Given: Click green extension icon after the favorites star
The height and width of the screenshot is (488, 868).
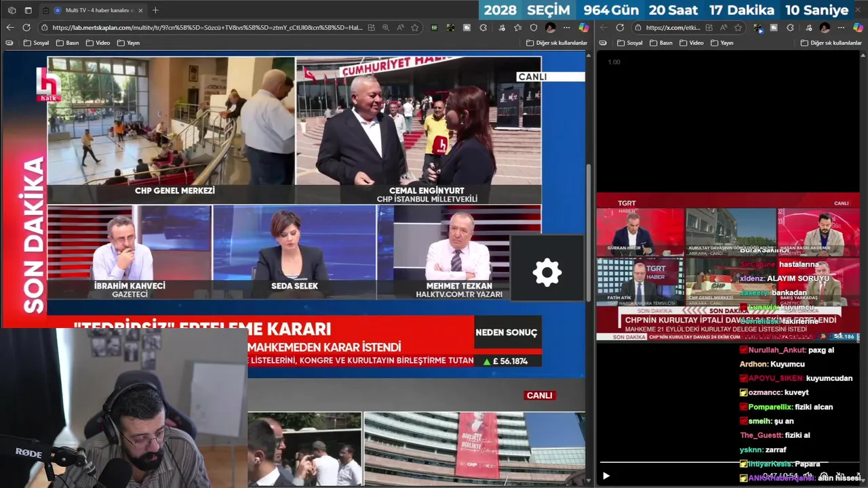Looking at the screenshot, I should (434, 28).
